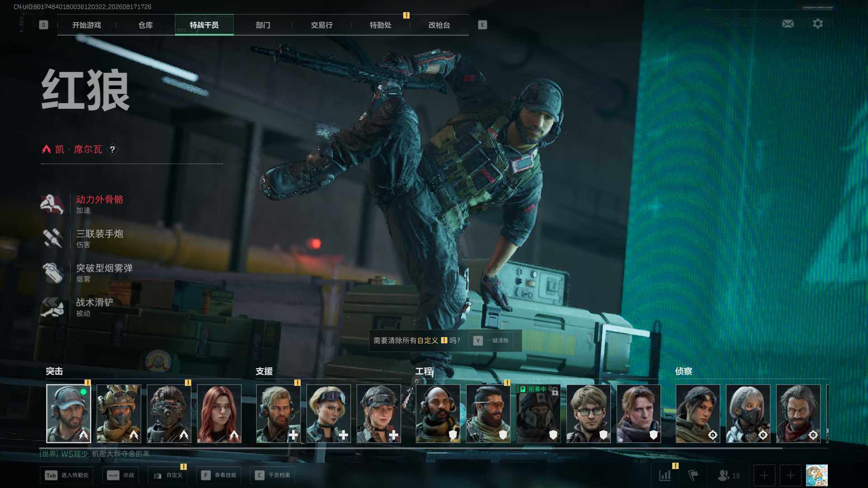Viewport: 868px width, 488px height.
Task: Open the 改枪台 tab
Action: (x=439, y=25)
